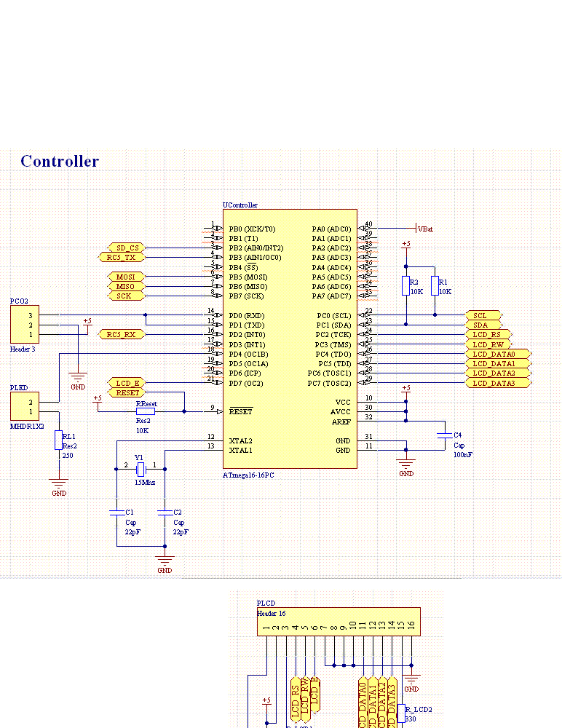The image size is (562, 728).
Task: Click the AVCC pin name
Action: [341, 412]
